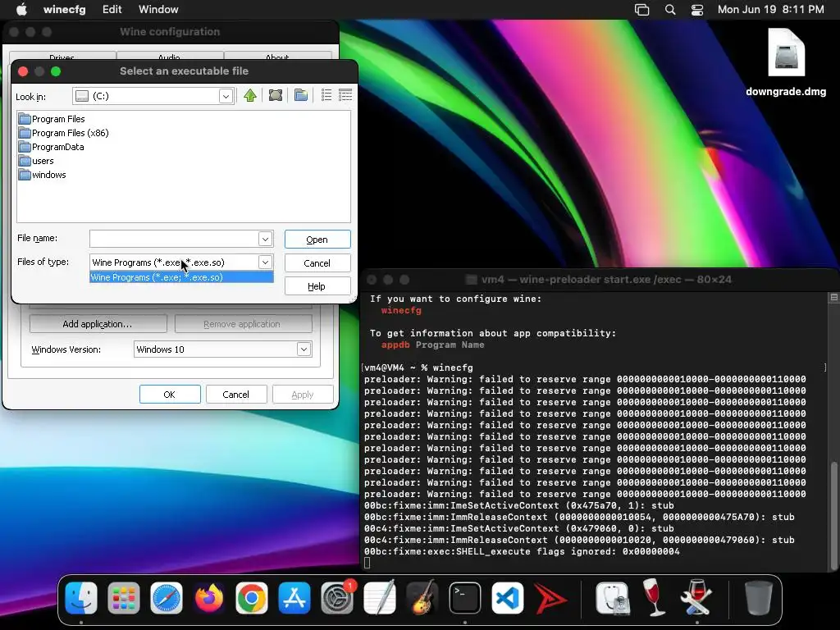Select the users folder

36,160
